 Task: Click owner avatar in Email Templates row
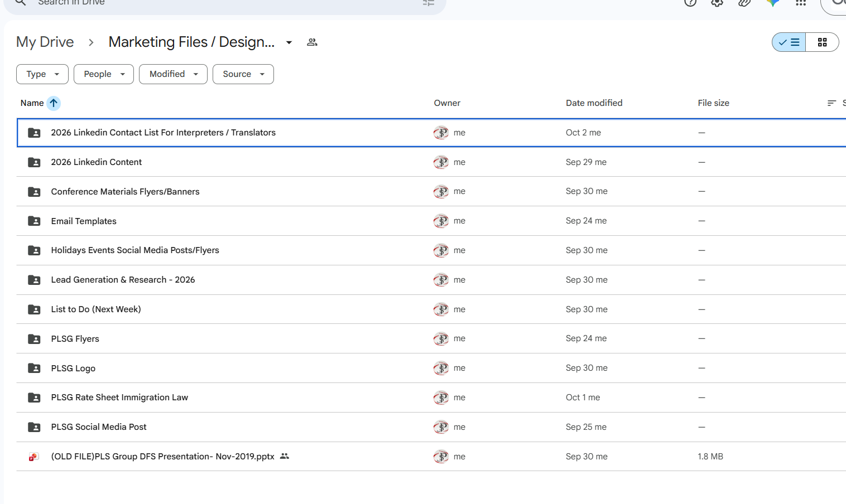coord(441,221)
